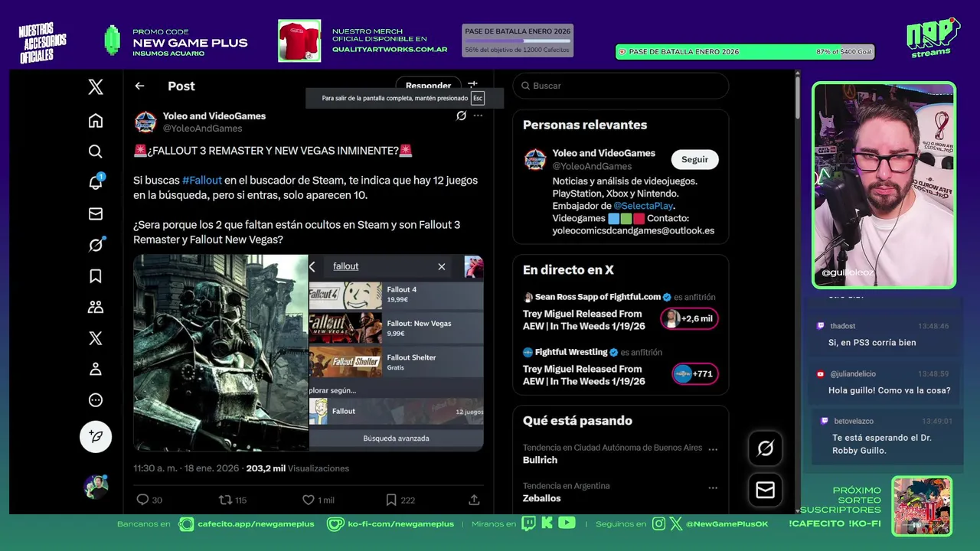
Task: Open account avatar at sidebar bottom
Action: pyautogui.click(x=96, y=487)
